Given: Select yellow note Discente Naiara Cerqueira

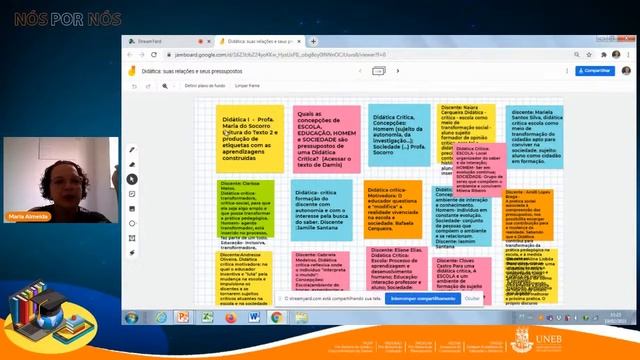Looking at the screenshot, I should pyautogui.click(x=466, y=123).
